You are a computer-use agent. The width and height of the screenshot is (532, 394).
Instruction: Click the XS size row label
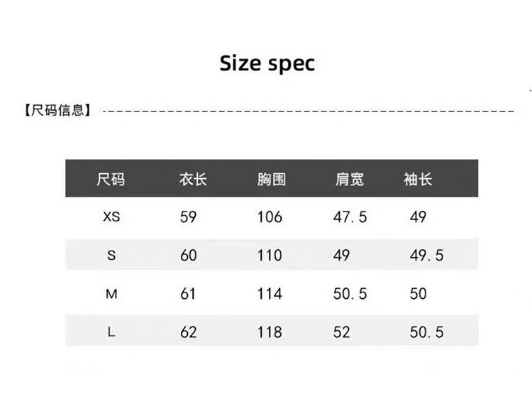pos(111,217)
